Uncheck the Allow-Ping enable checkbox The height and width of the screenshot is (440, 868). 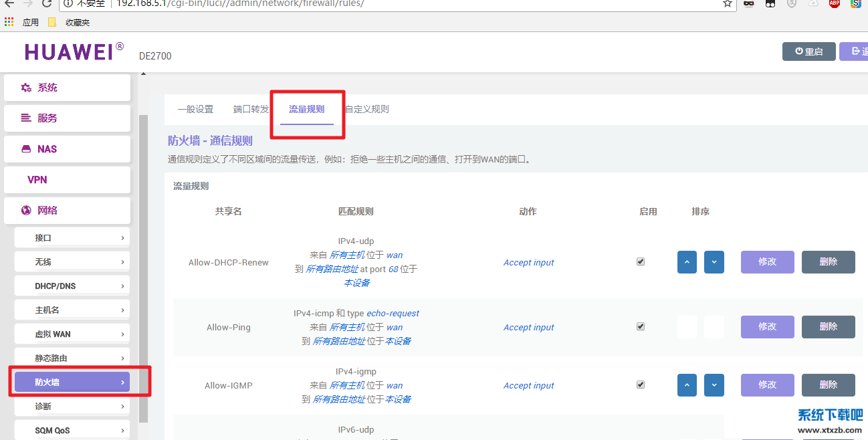[x=641, y=326]
